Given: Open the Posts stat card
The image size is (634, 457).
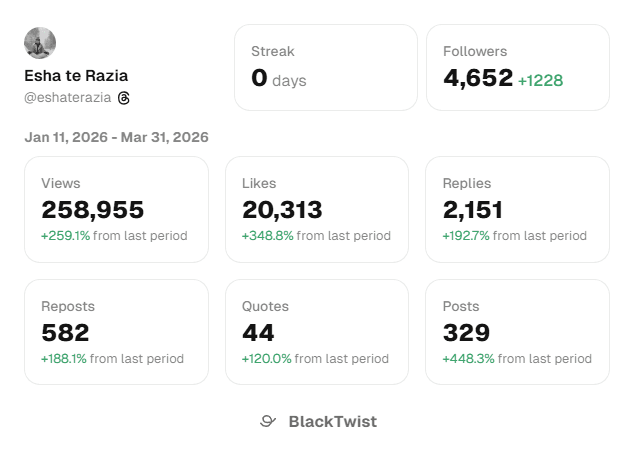Looking at the screenshot, I should [x=517, y=332].
